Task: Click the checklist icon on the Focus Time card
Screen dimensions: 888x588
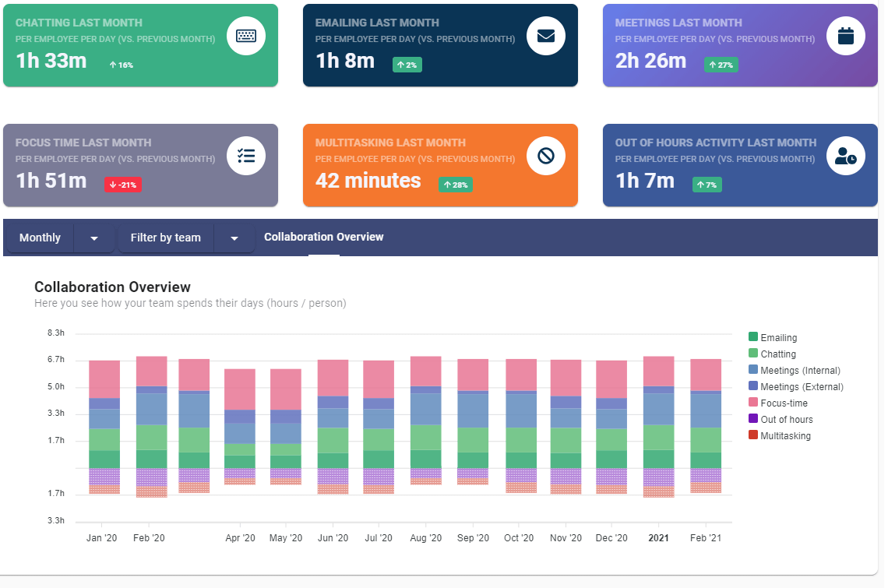Action: (246, 156)
